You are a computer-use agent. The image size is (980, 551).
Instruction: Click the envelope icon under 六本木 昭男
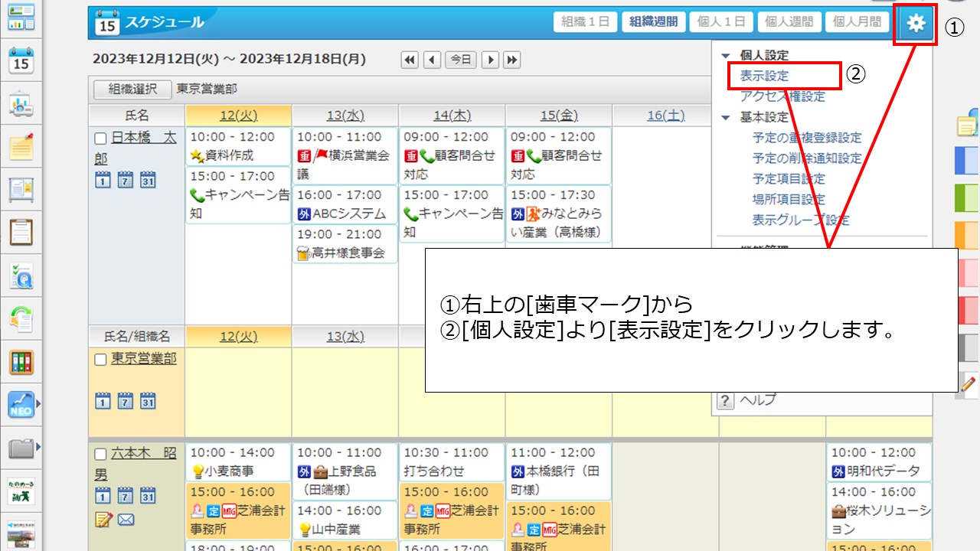click(126, 520)
